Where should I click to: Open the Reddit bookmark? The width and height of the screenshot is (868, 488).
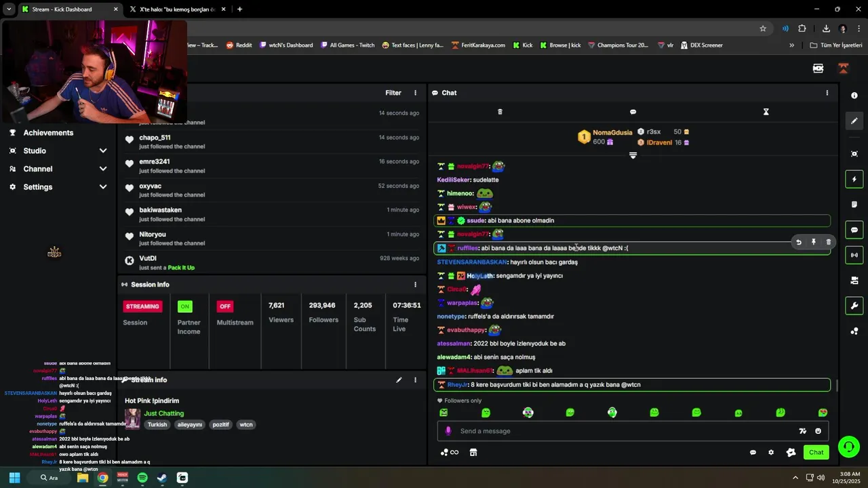tap(239, 45)
